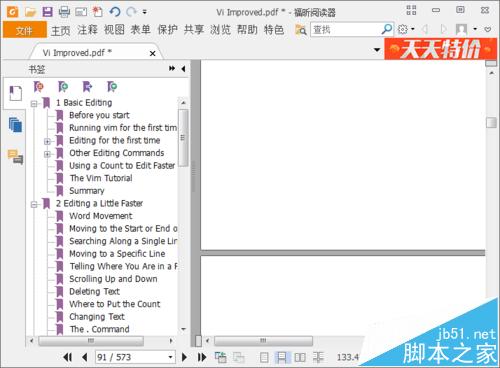The height and width of the screenshot is (368, 500).
Task: Click the Undo arrow icon
Action: pyautogui.click(x=115, y=12)
